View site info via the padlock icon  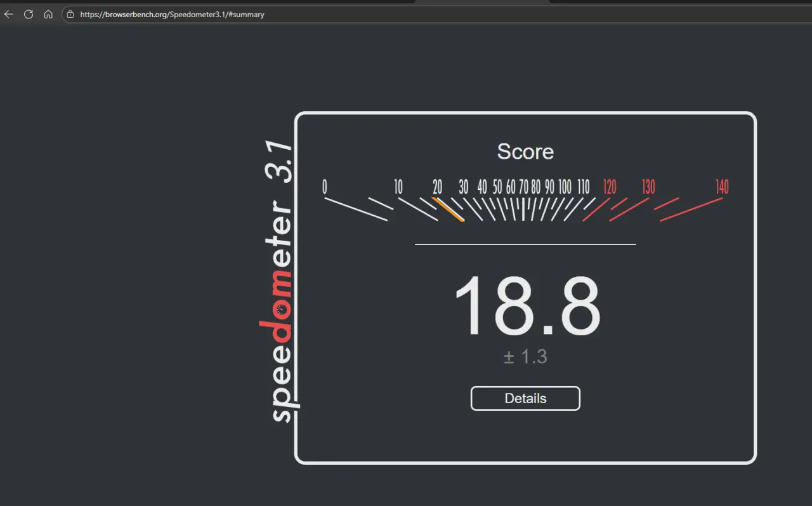pos(70,14)
